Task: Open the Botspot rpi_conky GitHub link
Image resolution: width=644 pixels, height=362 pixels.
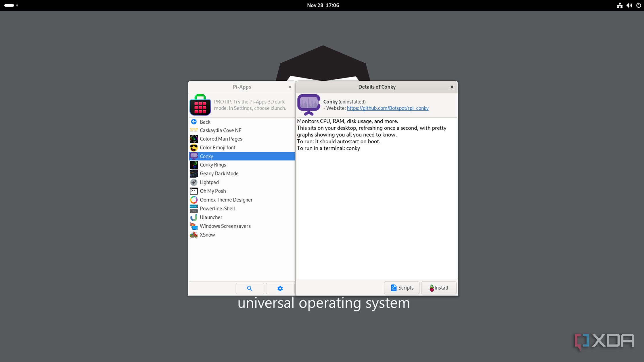Action: 387,108
